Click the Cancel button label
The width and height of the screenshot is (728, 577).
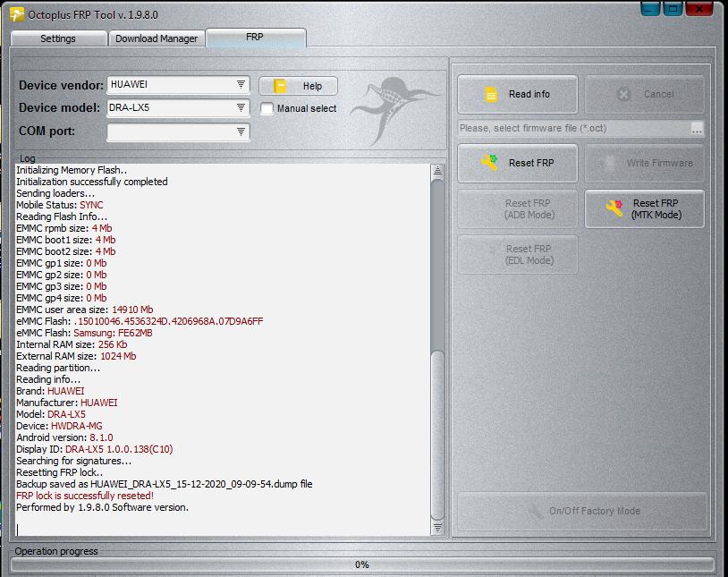pyautogui.click(x=658, y=94)
